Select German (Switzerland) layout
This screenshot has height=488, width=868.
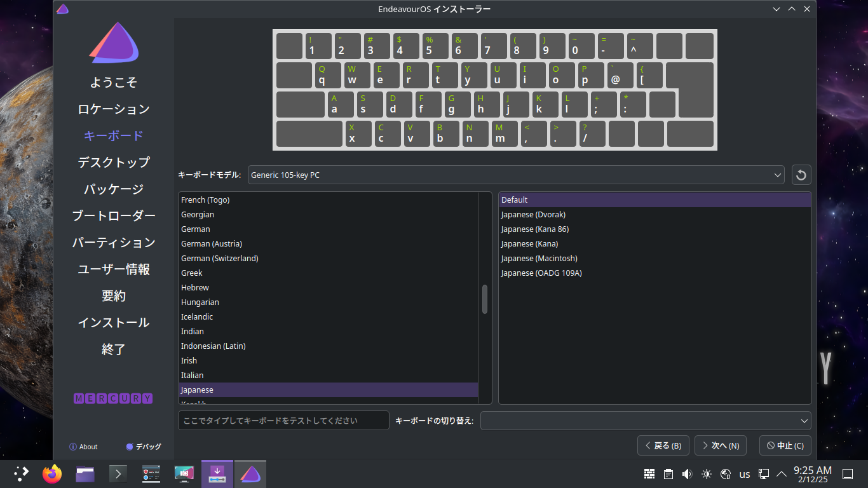328,258
